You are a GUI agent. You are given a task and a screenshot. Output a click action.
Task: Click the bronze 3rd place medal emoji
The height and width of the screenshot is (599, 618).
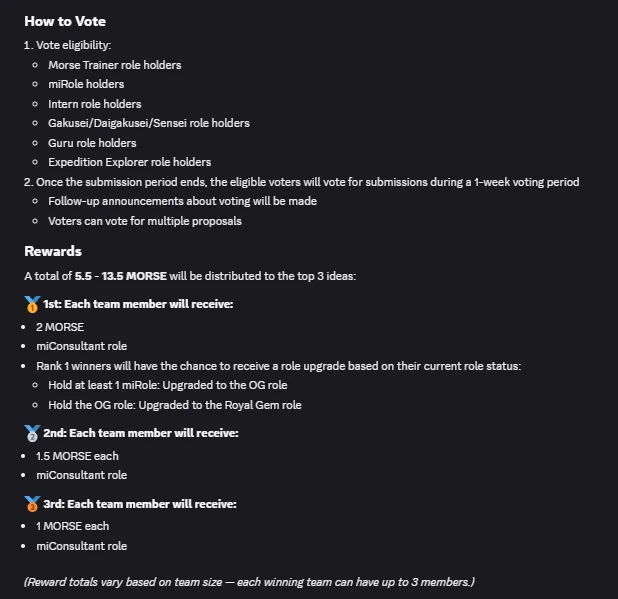(32, 504)
